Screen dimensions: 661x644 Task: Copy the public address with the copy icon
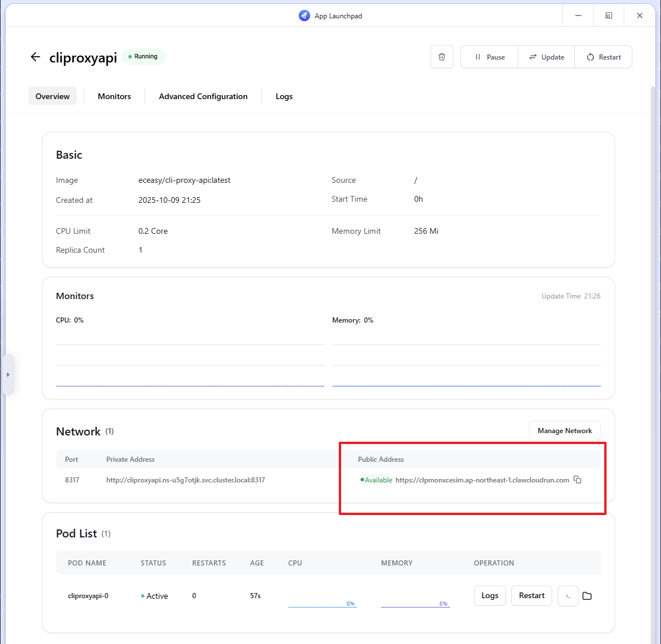577,480
